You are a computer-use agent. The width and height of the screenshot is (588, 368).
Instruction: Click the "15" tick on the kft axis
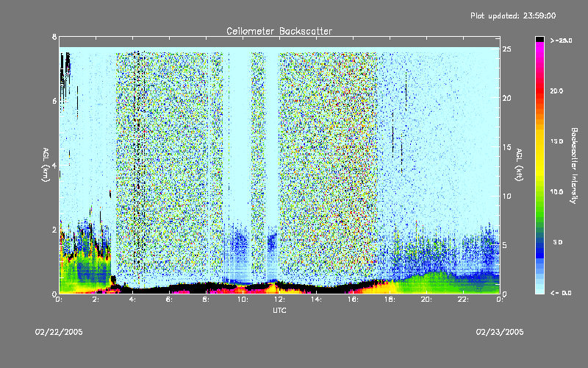tap(507, 147)
